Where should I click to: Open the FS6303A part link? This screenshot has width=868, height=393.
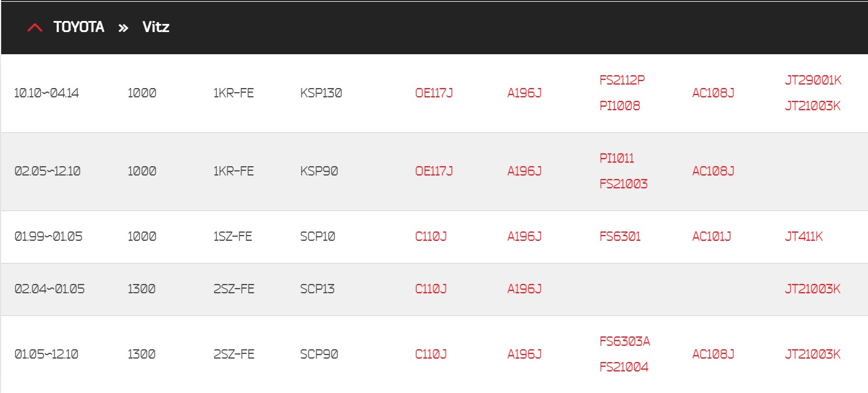625,341
